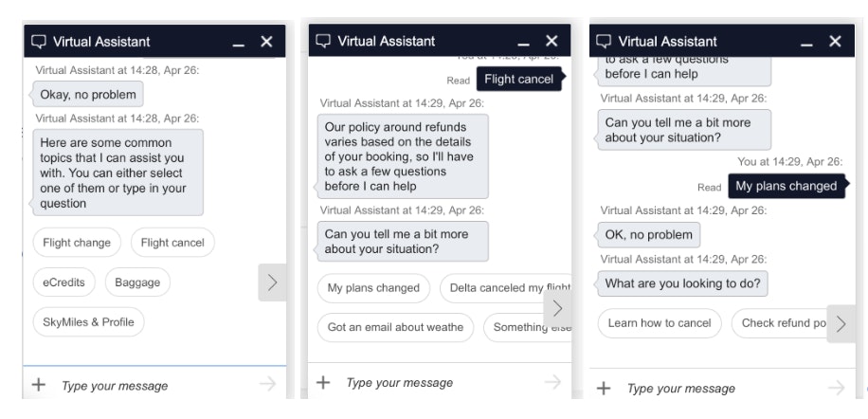Screen dimensions: 868x419
Task: Minimize the left Virtual Assistant window
Action: pyautogui.click(x=239, y=44)
